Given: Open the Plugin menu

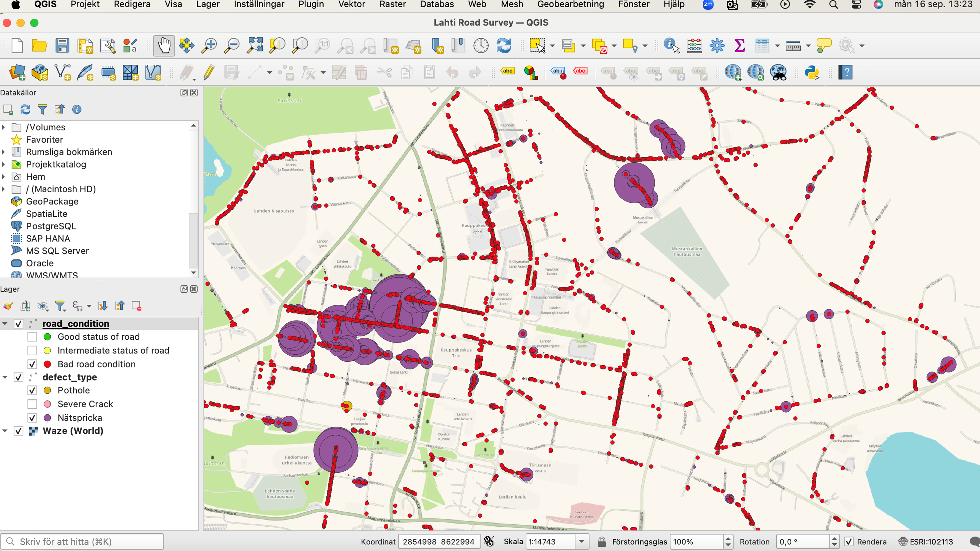Looking at the screenshot, I should [x=311, y=5].
